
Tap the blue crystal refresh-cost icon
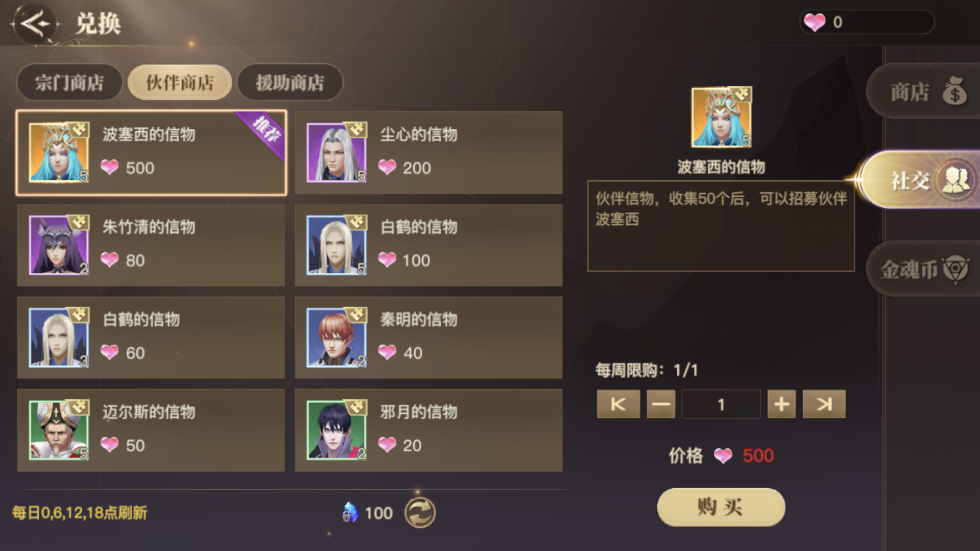(350, 512)
